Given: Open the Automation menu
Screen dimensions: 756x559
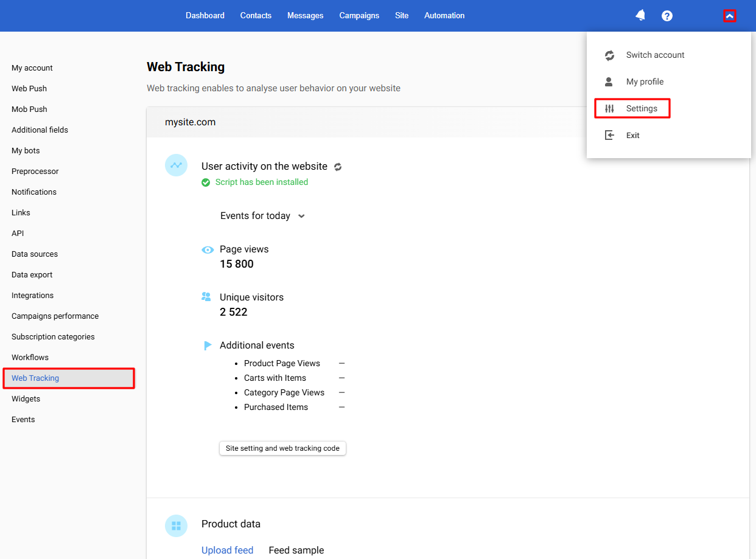Looking at the screenshot, I should 444,16.
